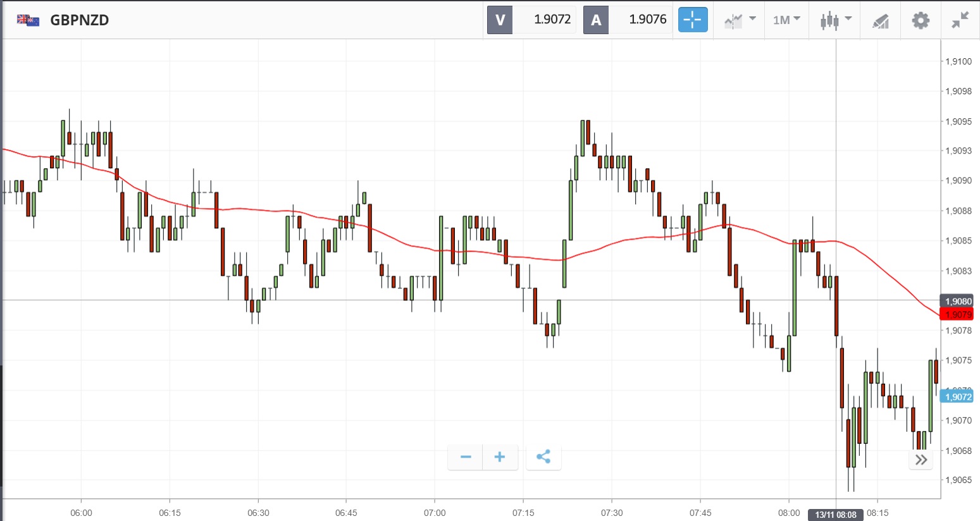The image size is (980, 521).
Task: Click the 07:30 time axis label
Action: point(612,513)
